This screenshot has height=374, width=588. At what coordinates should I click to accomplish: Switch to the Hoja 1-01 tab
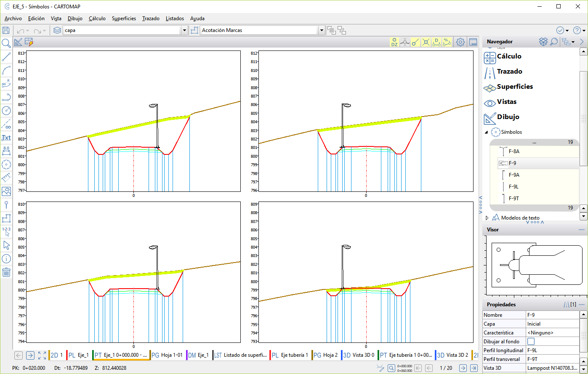click(167, 355)
